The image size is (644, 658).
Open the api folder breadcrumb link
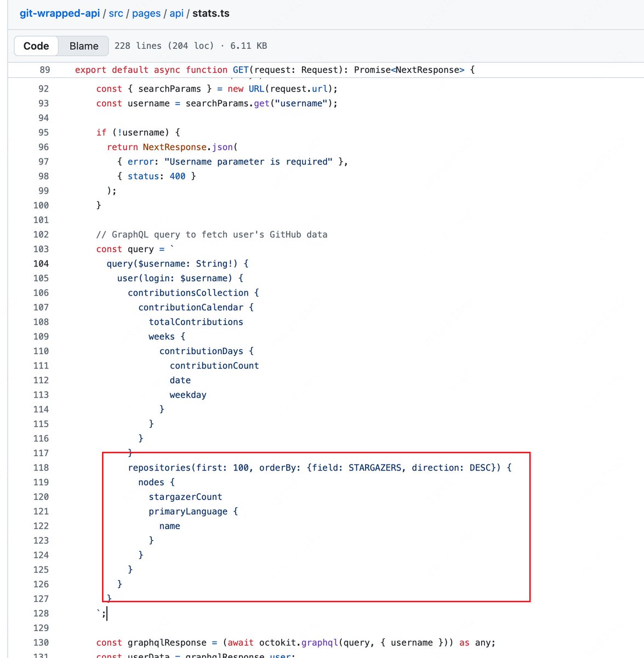(x=176, y=13)
